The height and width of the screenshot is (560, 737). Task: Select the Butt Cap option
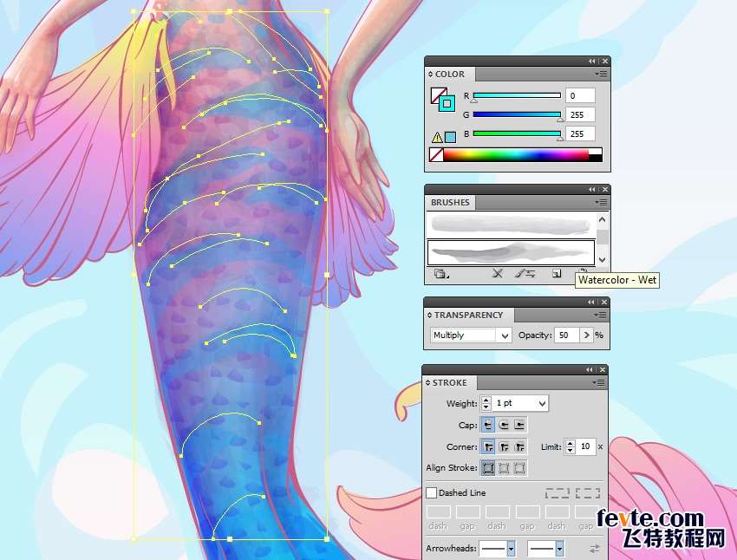(x=488, y=425)
